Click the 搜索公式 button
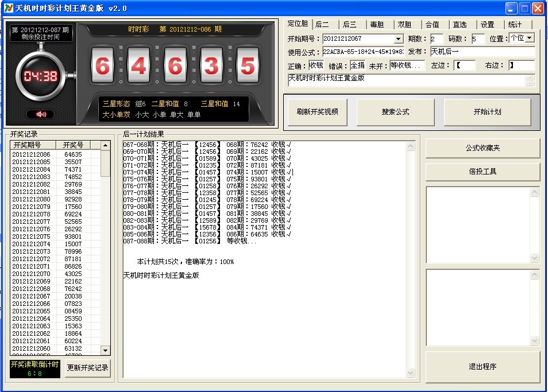 (x=395, y=112)
